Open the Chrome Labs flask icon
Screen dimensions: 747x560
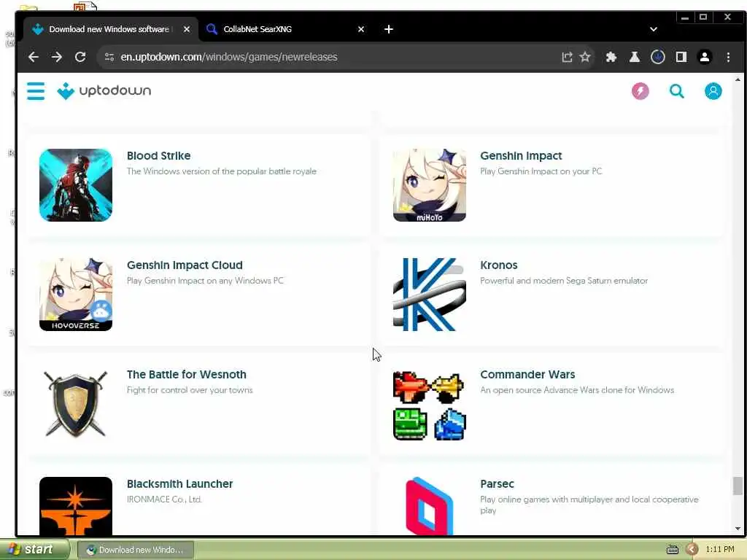click(634, 57)
